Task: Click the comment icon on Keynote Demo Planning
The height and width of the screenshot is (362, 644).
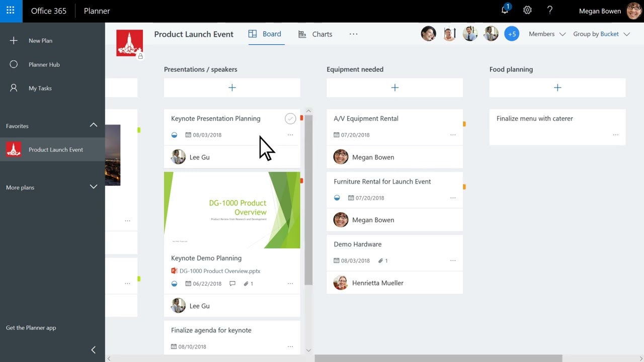Action: coord(232,284)
